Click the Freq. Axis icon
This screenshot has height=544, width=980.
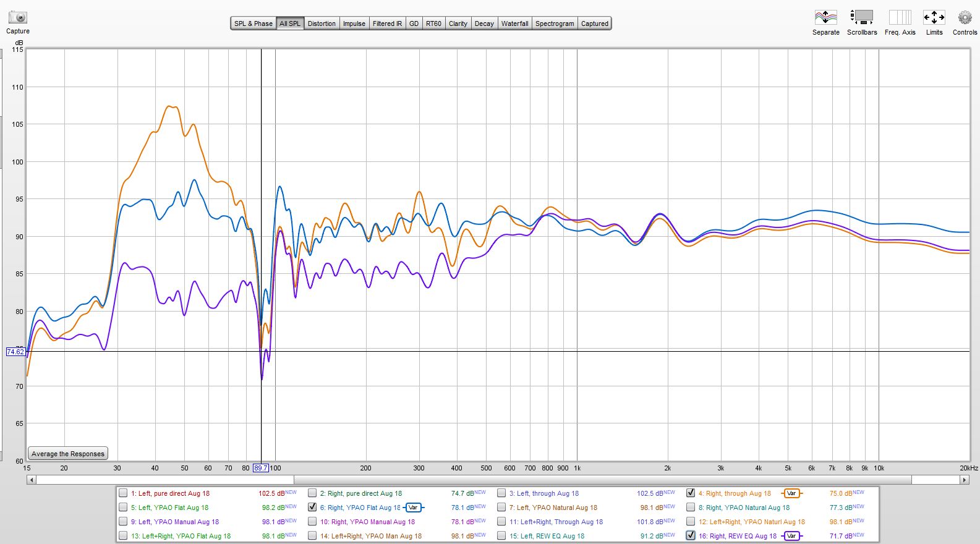click(900, 18)
